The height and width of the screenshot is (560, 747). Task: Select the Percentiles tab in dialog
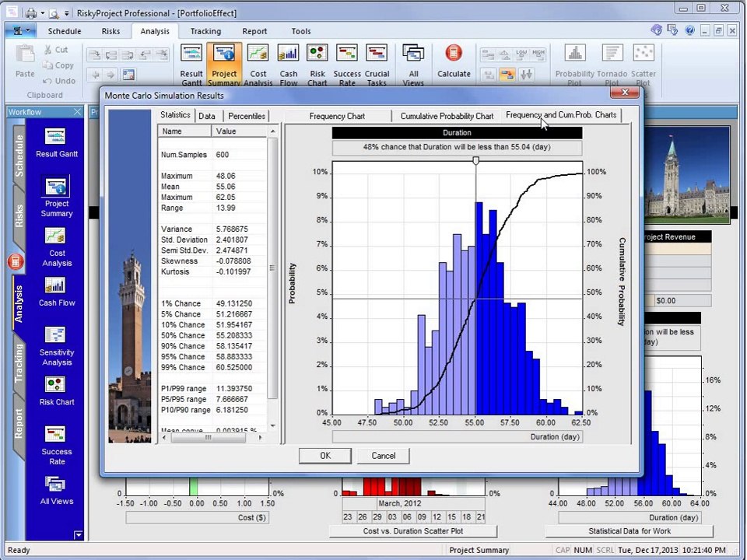[247, 116]
